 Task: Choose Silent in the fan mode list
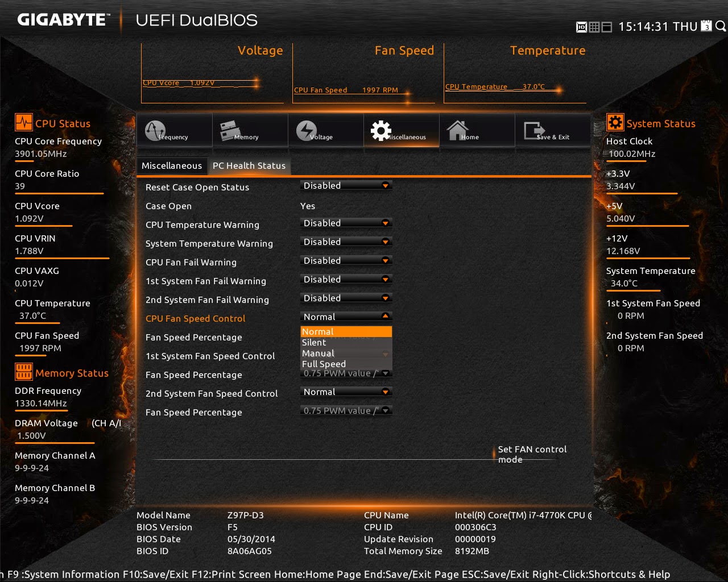(x=346, y=343)
